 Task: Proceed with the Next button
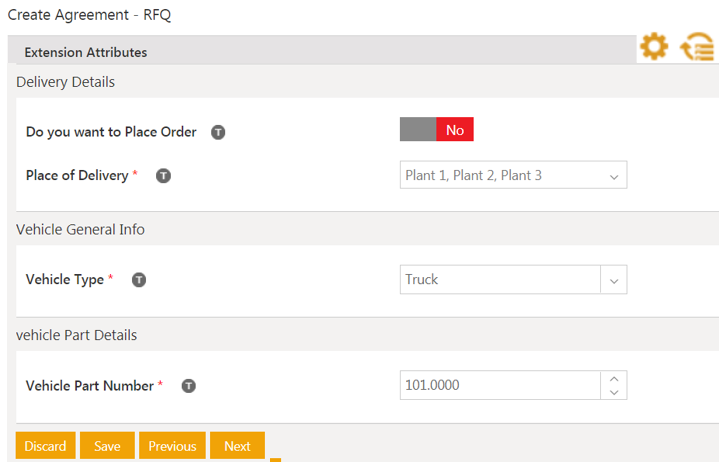(x=237, y=446)
